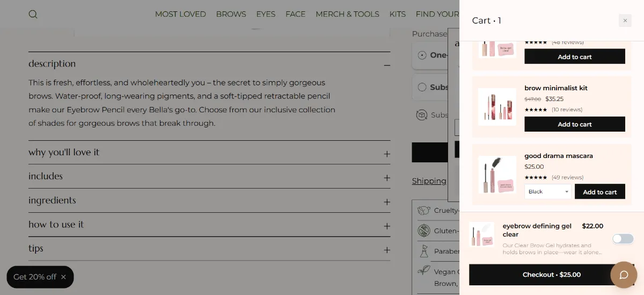The image size is (644, 295).
Task: Open brow minimalist kit product link
Action: (x=556, y=88)
